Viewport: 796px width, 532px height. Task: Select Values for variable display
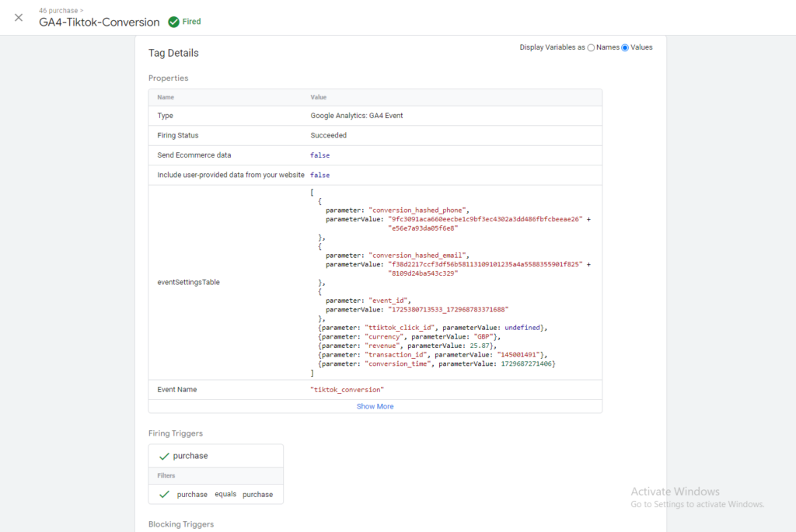tap(625, 47)
